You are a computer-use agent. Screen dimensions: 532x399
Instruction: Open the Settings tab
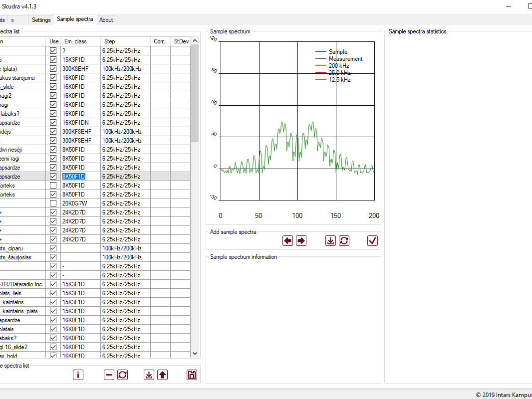pyautogui.click(x=41, y=20)
